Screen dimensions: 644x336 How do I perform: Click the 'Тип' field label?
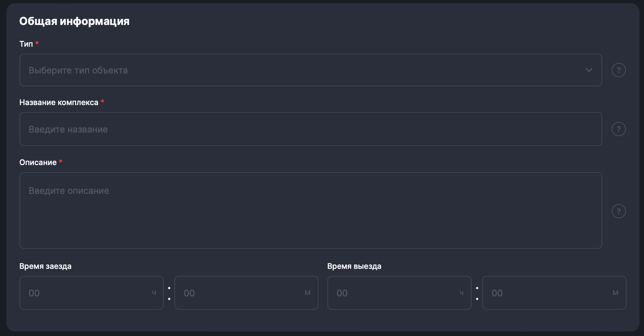pos(26,44)
